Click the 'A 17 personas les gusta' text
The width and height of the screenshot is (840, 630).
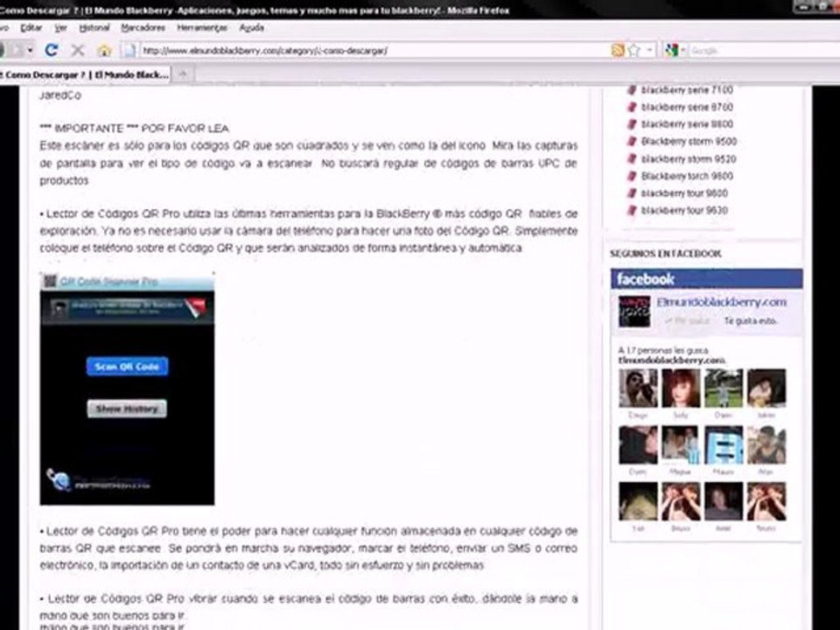point(663,350)
